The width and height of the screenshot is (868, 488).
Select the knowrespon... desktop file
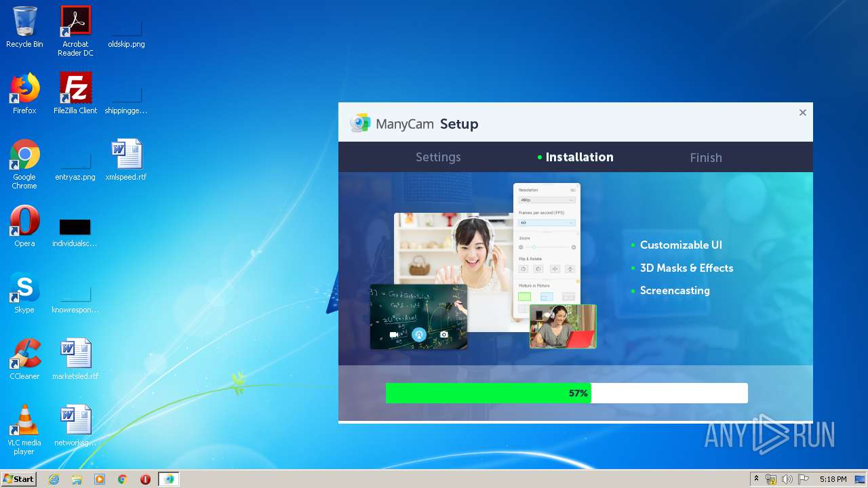(75, 298)
